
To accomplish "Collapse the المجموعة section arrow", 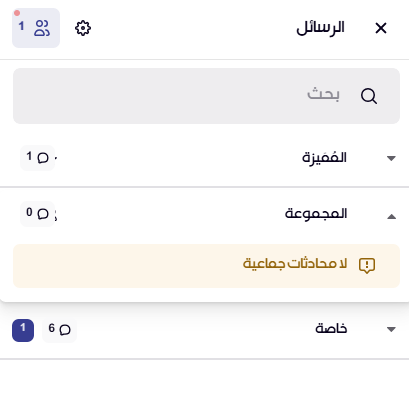I will tap(391, 217).
